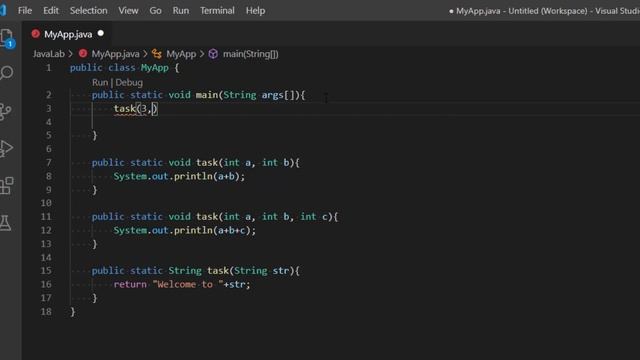
Task: Open the Testing flask icon view
Action: pos(6,223)
